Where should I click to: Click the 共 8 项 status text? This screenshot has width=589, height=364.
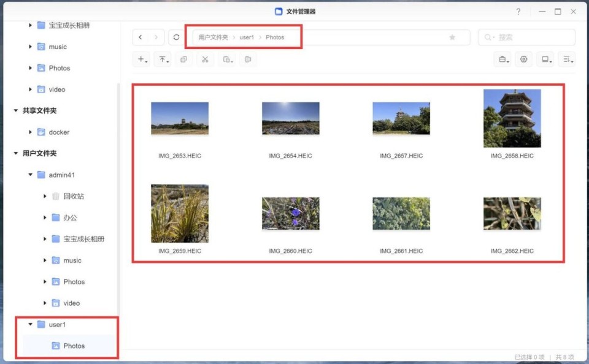point(564,357)
